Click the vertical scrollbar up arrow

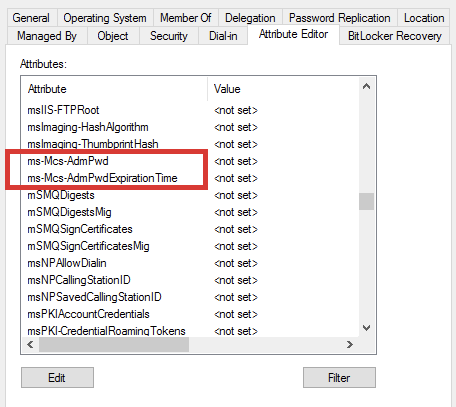366,87
